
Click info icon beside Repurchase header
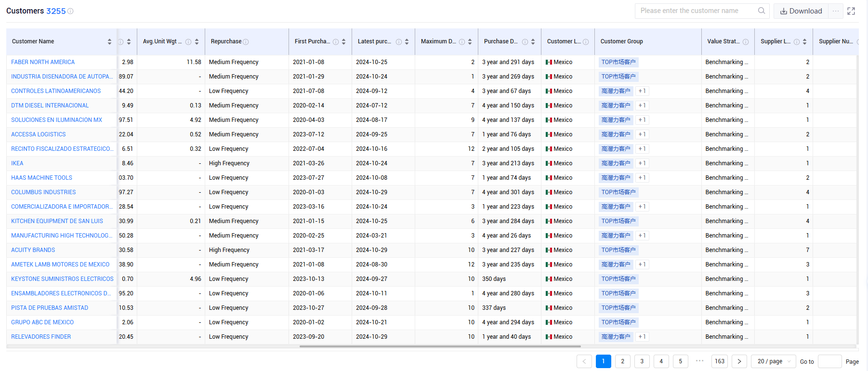click(246, 42)
